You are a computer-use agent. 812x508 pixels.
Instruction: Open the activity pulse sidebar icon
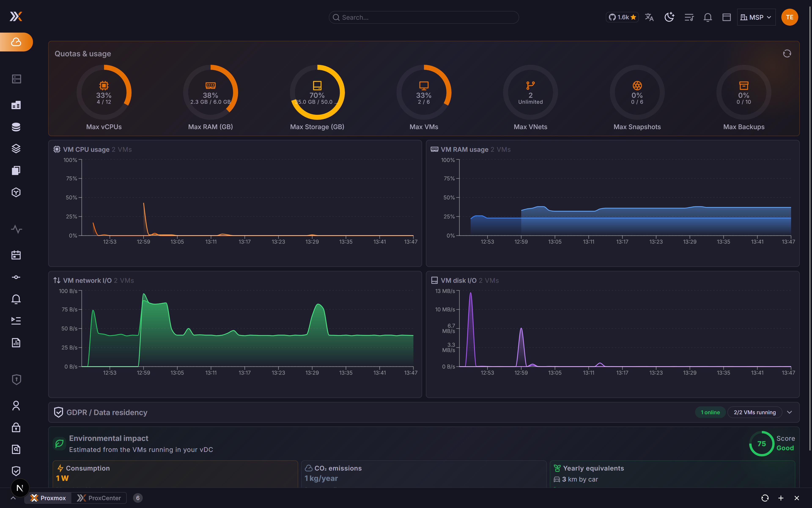pos(16,229)
